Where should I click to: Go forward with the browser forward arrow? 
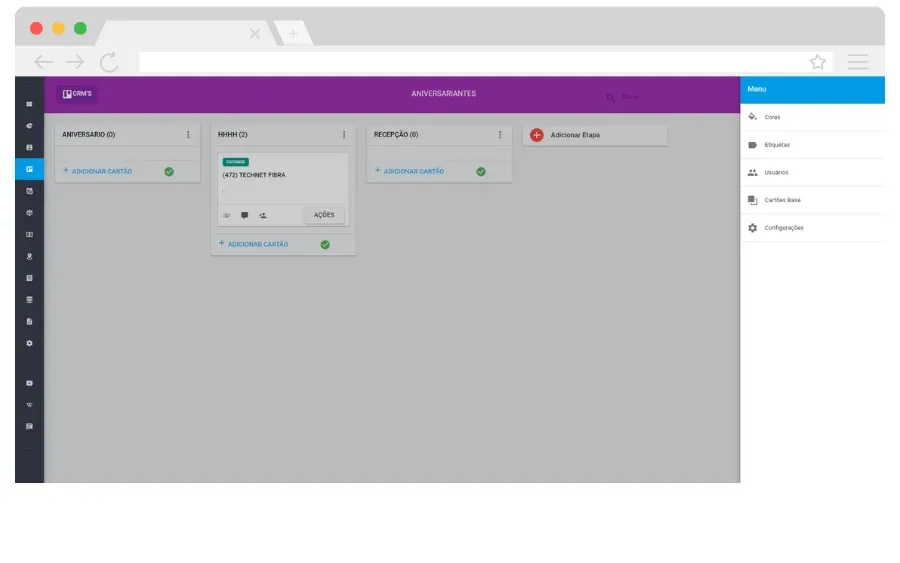click(x=75, y=61)
